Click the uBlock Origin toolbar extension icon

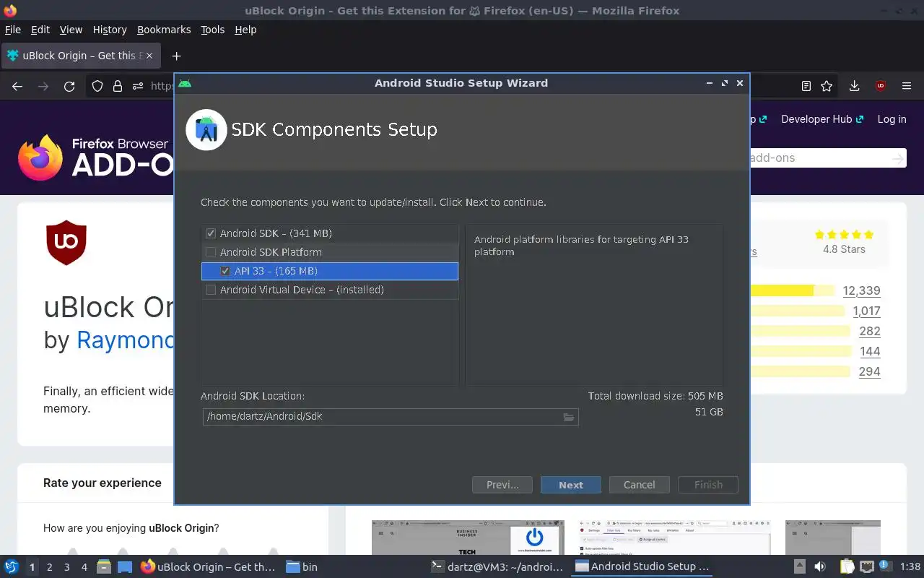coord(880,86)
